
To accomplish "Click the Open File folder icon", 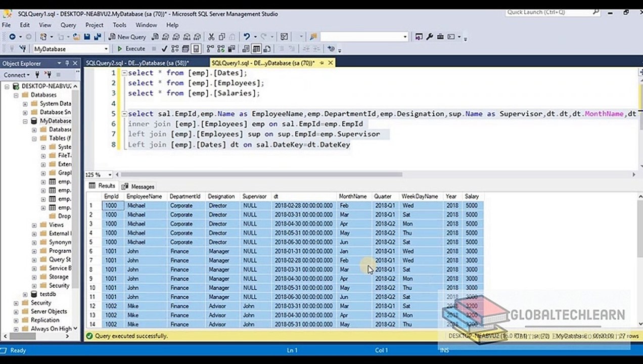I will [x=76, y=37].
